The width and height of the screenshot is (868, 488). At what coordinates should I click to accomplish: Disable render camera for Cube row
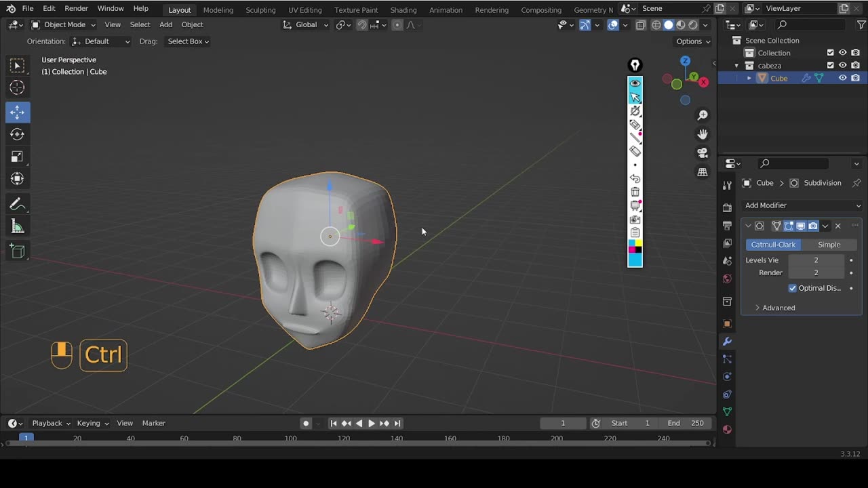pos(856,78)
